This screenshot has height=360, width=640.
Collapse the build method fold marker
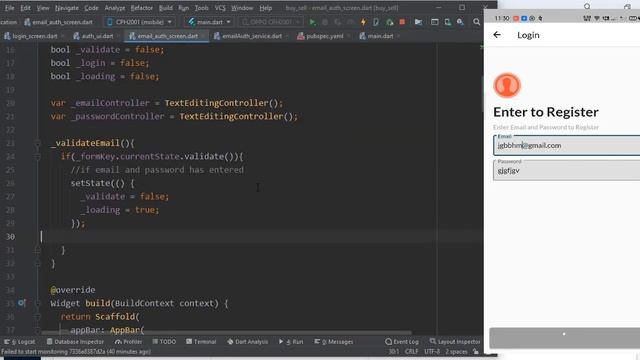point(38,303)
